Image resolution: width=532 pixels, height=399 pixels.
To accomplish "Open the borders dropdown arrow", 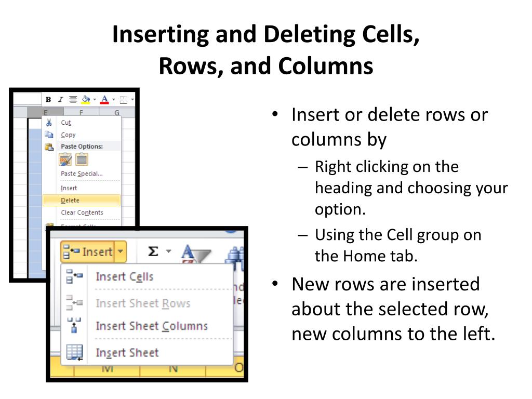I will 132,99.
